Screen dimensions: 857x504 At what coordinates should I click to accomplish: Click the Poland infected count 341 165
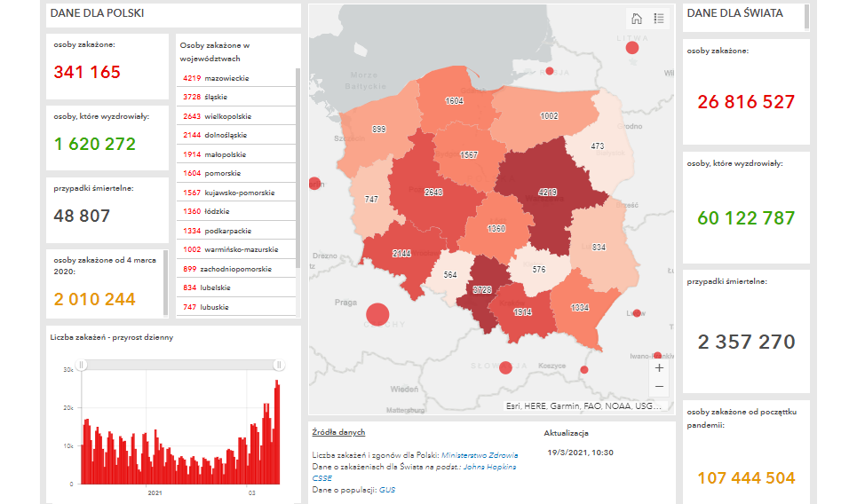(x=87, y=72)
